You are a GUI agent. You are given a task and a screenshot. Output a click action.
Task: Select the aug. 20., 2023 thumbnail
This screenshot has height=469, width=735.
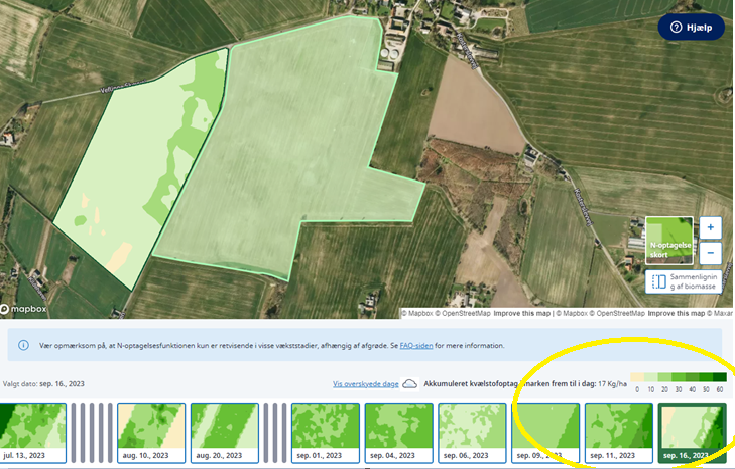[x=225, y=433]
